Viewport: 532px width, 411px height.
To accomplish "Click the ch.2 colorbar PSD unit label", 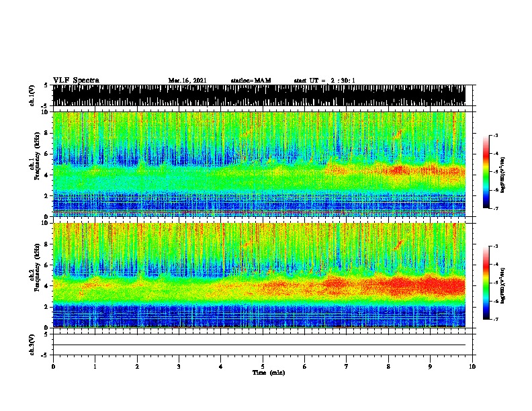I will pos(502,285).
